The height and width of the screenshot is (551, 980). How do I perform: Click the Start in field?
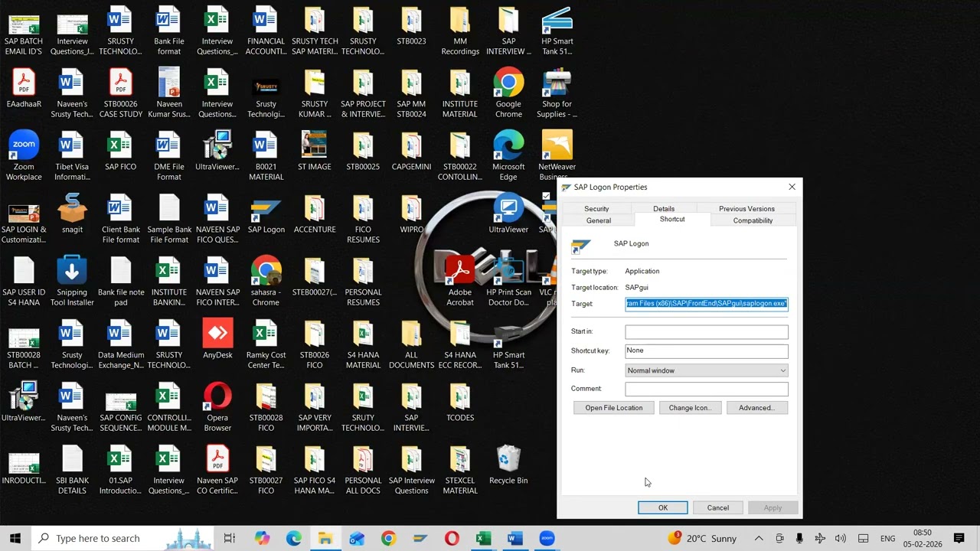click(x=707, y=332)
